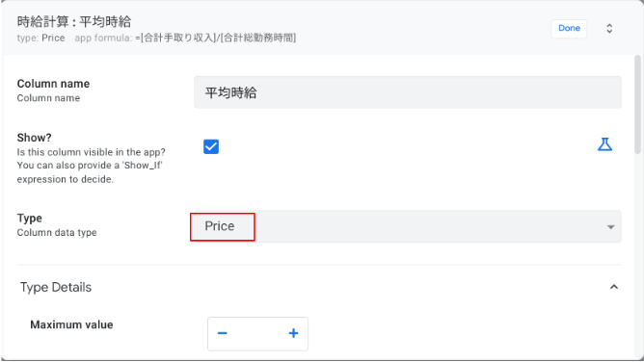Image resolution: width=644 pixels, height=362 pixels.
Task: Collapse the Type Details section chevron
Action: tap(614, 287)
